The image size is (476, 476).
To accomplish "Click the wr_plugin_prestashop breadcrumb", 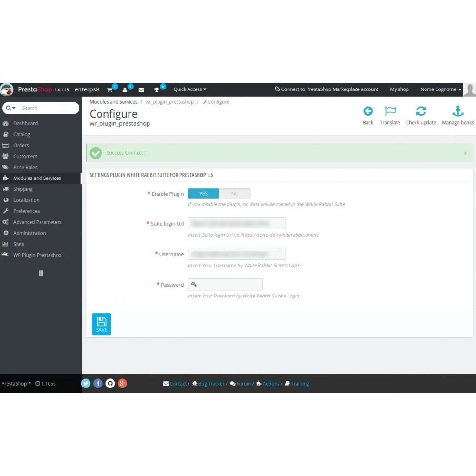I will [169, 102].
